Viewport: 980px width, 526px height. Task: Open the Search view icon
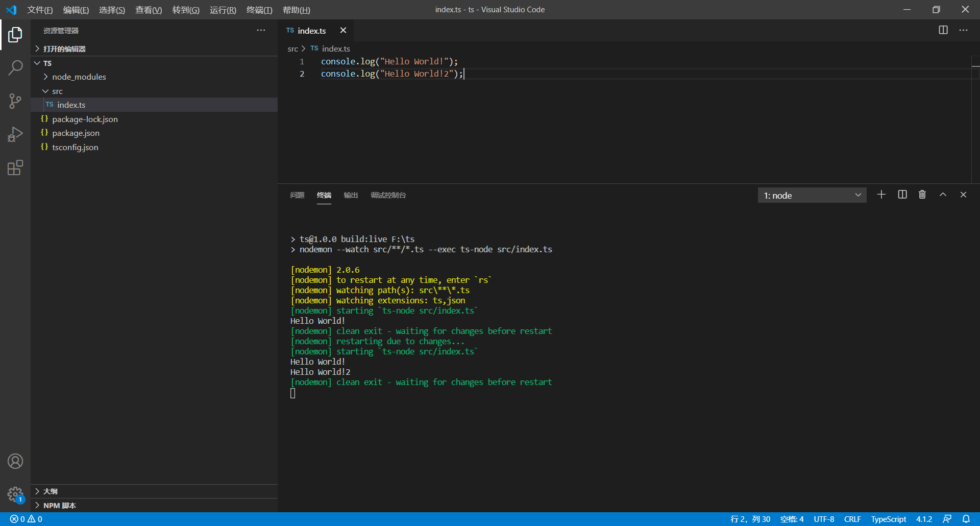[x=15, y=67]
